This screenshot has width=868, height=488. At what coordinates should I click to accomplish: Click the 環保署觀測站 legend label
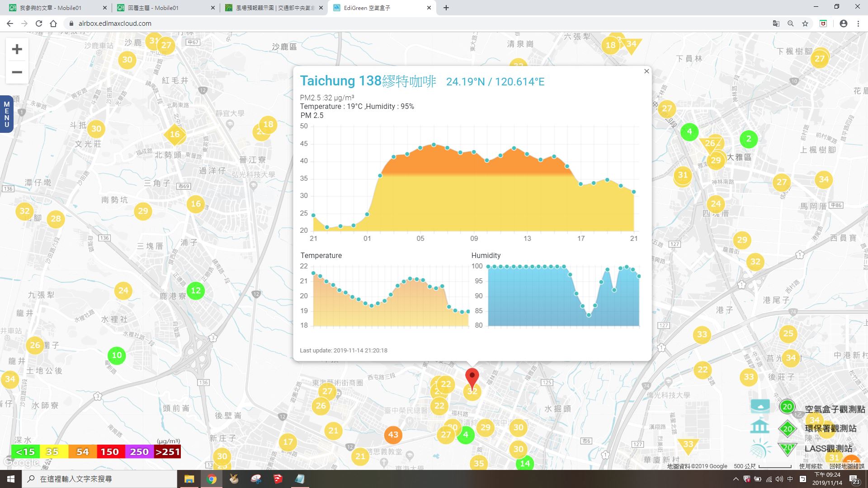click(x=830, y=428)
